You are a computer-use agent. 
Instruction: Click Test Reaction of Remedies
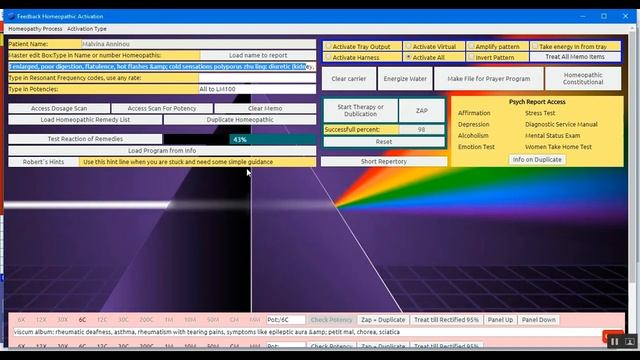click(85, 139)
